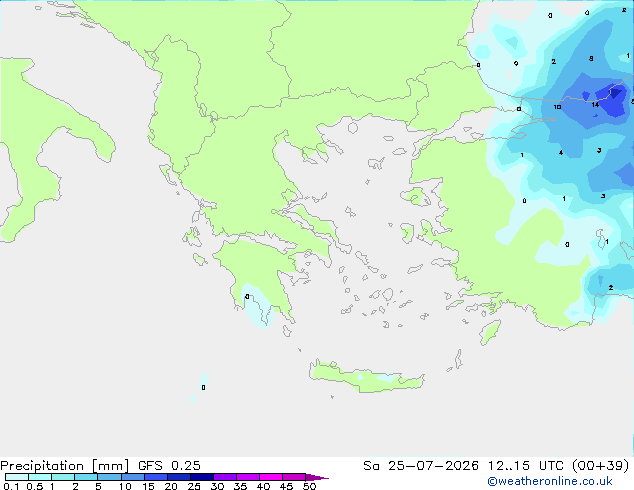
Task: Select the '30' legend scale label
Action: click(x=217, y=486)
